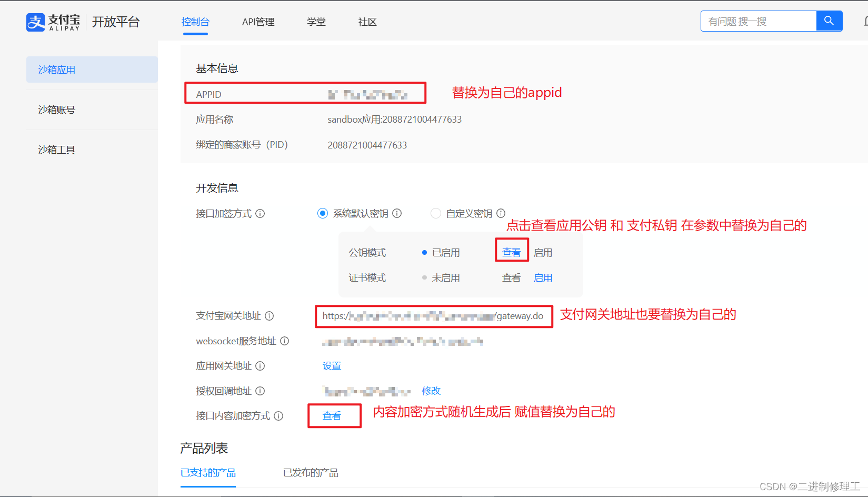Click 启用 link for 证书模式

543,278
